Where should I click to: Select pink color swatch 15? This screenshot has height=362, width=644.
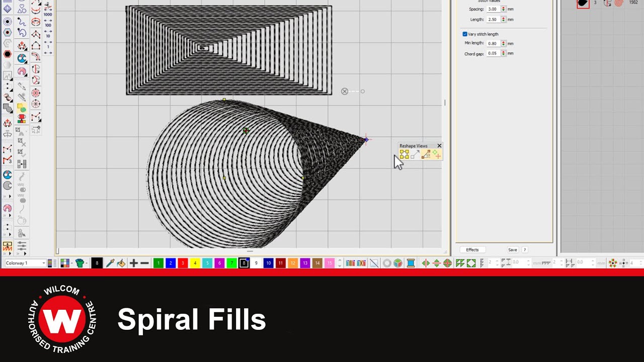click(330, 263)
